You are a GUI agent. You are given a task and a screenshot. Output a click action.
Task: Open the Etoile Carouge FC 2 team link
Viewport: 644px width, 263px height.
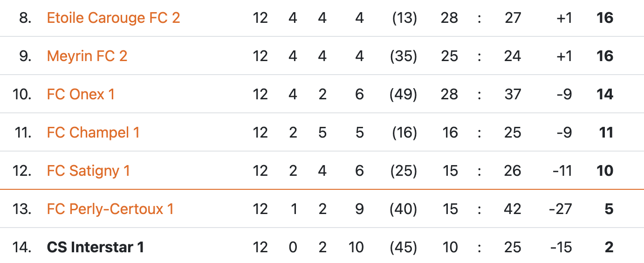[113, 18]
